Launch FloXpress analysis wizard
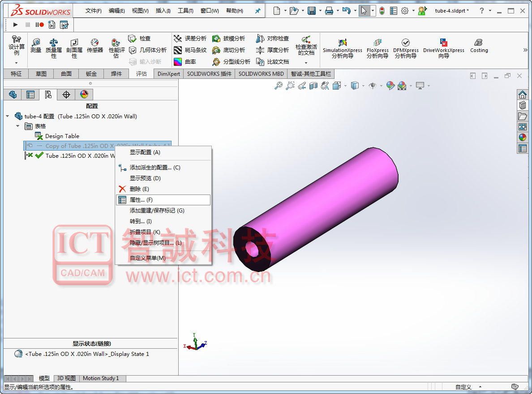Viewport: 532px width, 394px height. [378, 48]
